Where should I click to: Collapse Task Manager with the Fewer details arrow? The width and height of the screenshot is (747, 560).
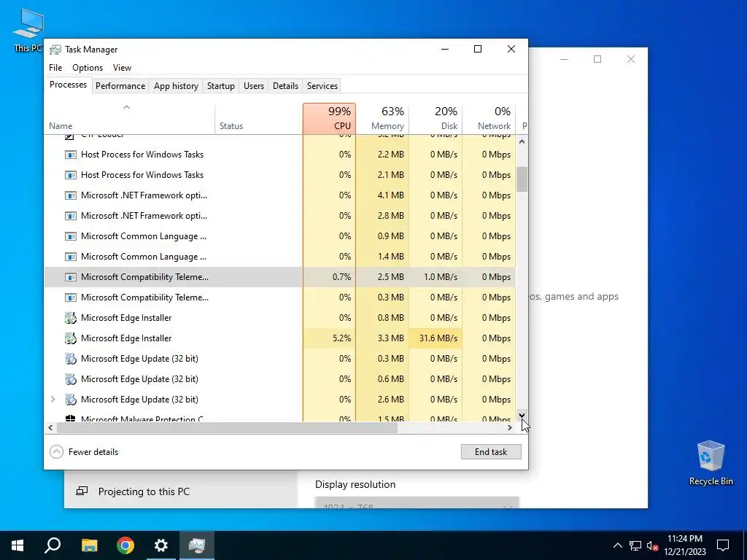[56, 452]
